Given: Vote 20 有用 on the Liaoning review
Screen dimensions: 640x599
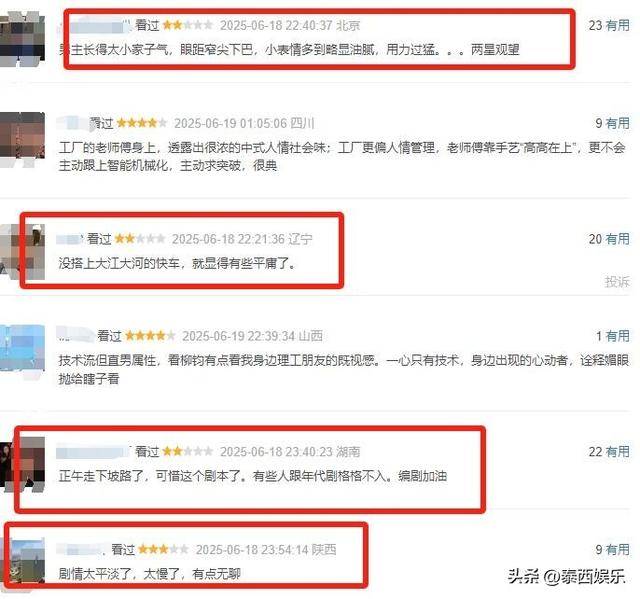Looking at the screenshot, I should coord(609,239).
